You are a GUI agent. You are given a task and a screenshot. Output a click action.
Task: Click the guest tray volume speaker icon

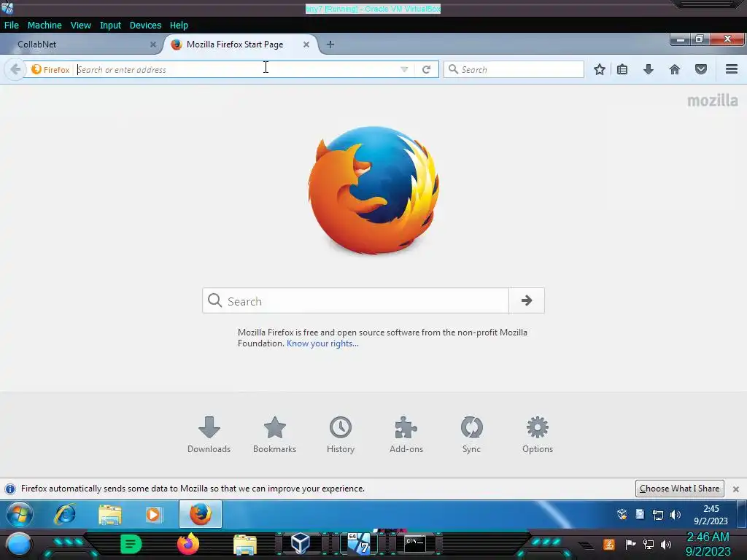click(x=675, y=515)
